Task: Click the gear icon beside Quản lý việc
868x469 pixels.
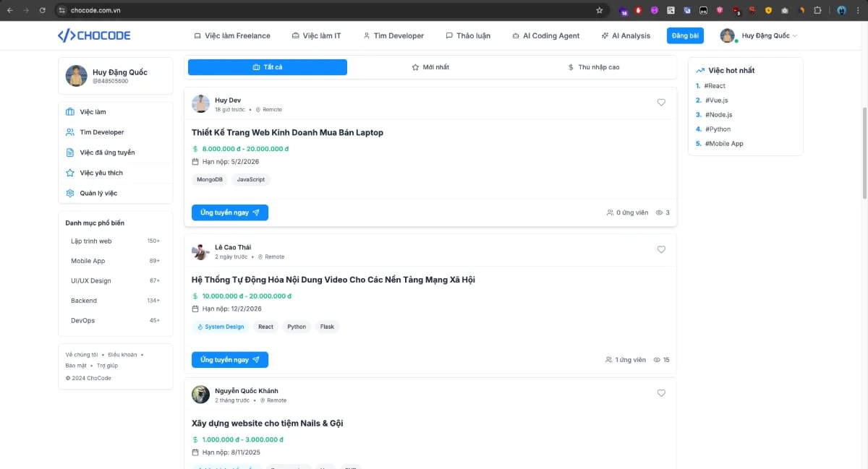Action: tap(70, 193)
